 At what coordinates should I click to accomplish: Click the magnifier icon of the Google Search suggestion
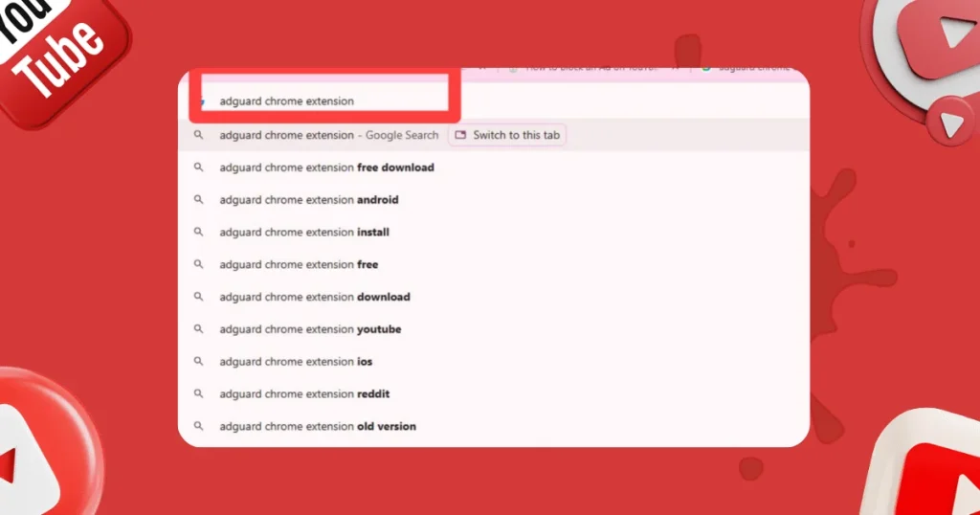coord(199,136)
